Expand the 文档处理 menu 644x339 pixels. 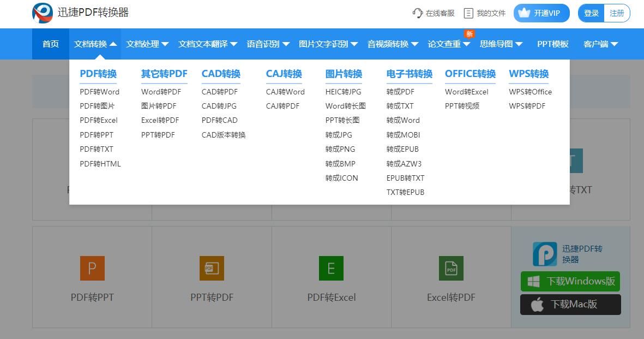[147, 44]
